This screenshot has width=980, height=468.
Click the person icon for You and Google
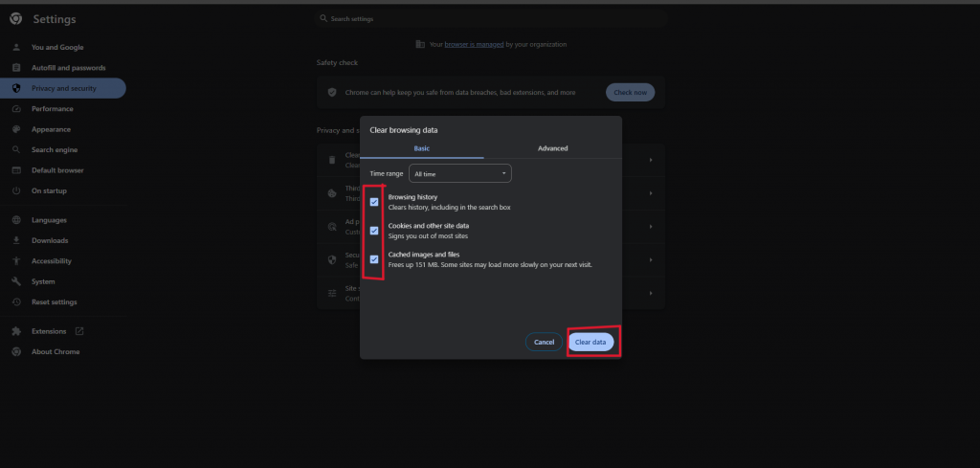pyautogui.click(x=17, y=48)
